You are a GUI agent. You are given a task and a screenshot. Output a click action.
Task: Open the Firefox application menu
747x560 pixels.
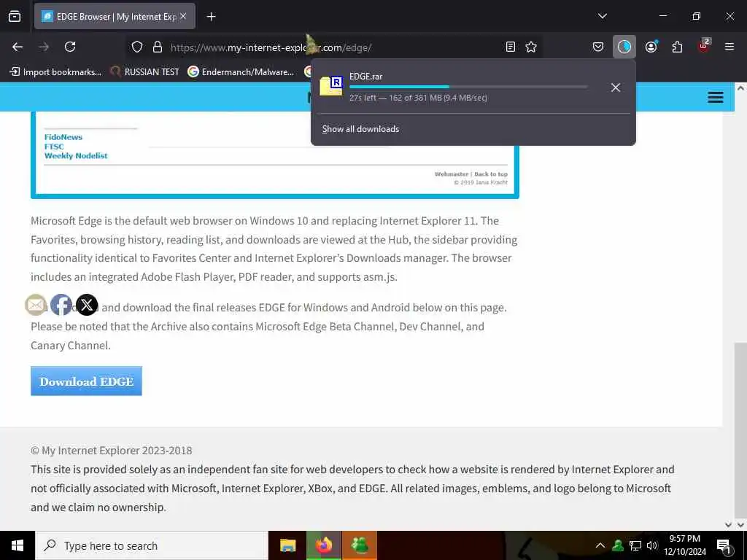729,47
